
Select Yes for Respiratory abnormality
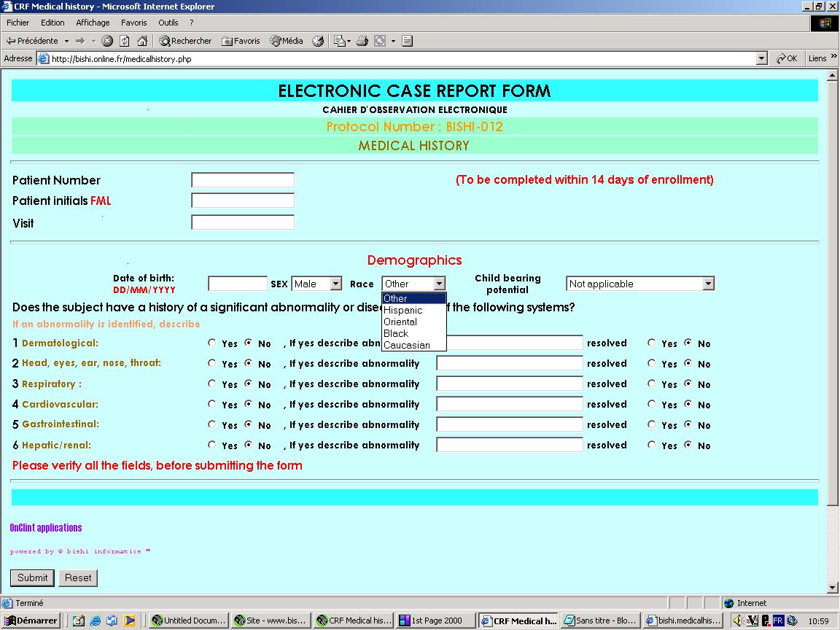pos(212,384)
